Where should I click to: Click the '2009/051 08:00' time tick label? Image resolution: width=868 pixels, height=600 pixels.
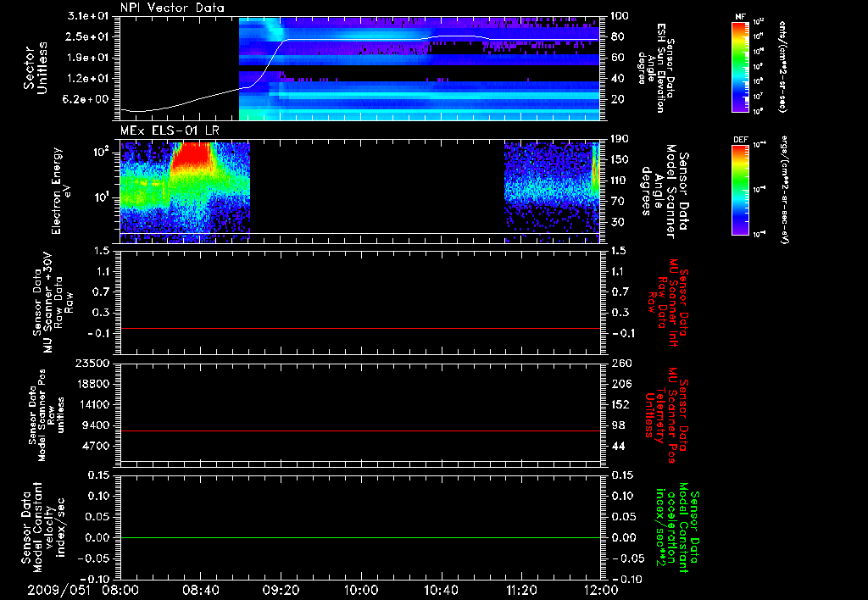84,590
